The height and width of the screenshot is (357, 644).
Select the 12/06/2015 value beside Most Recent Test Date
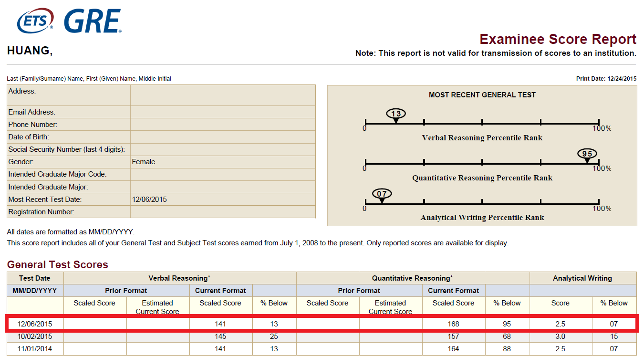click(149, 199)
